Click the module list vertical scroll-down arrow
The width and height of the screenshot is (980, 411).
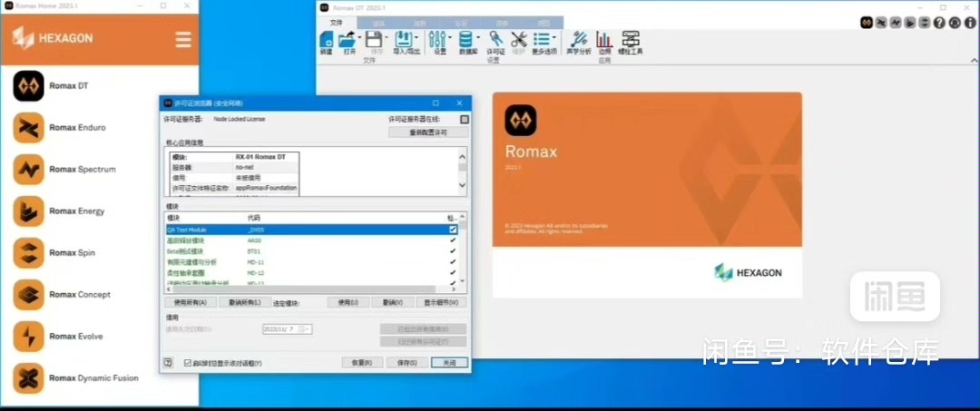tap(463, 281)
